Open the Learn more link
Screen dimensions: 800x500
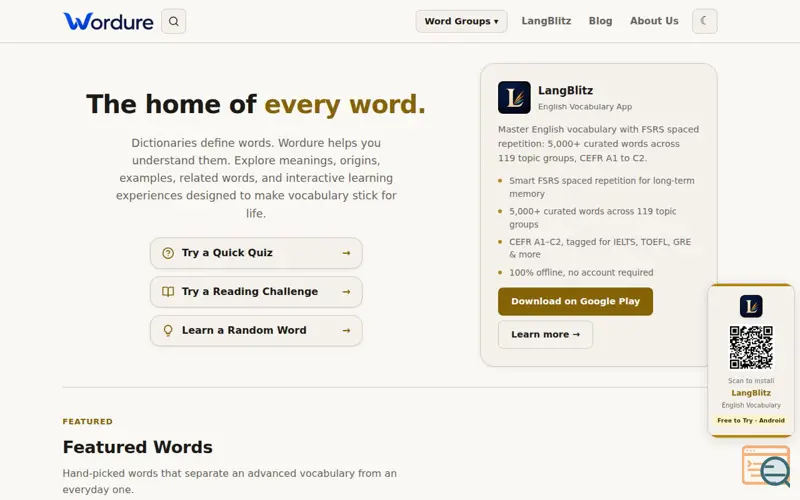tap(545, 335)
